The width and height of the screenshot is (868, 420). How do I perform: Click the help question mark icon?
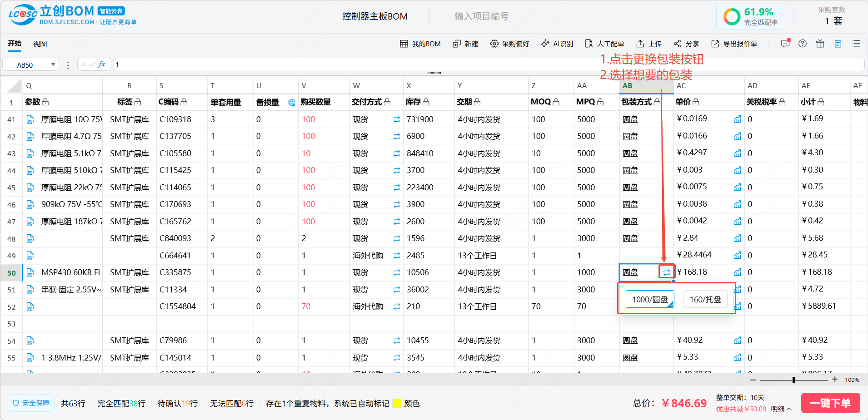point(803,44)
